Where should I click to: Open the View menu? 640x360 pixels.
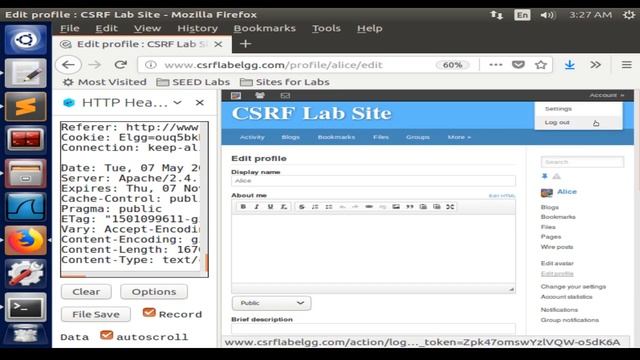(147, 28)
